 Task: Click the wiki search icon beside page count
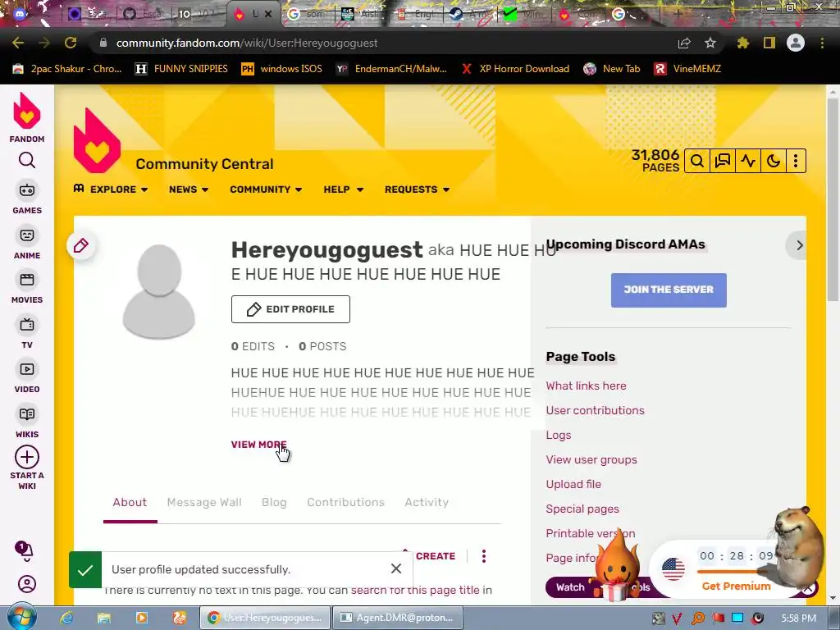tap(697, 161)
